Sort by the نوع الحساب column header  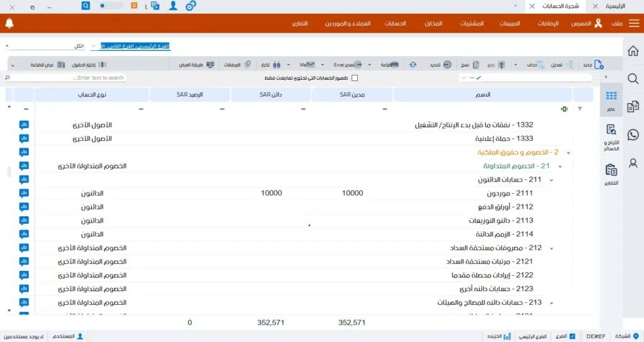pyautogui.click(x=92, y=94)
